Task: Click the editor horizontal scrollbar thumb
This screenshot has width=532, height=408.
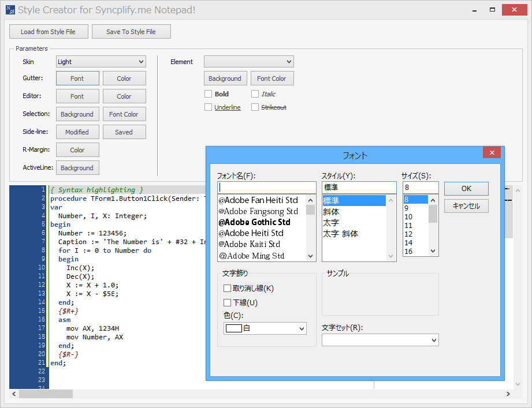Action: (x=46, y=394)
